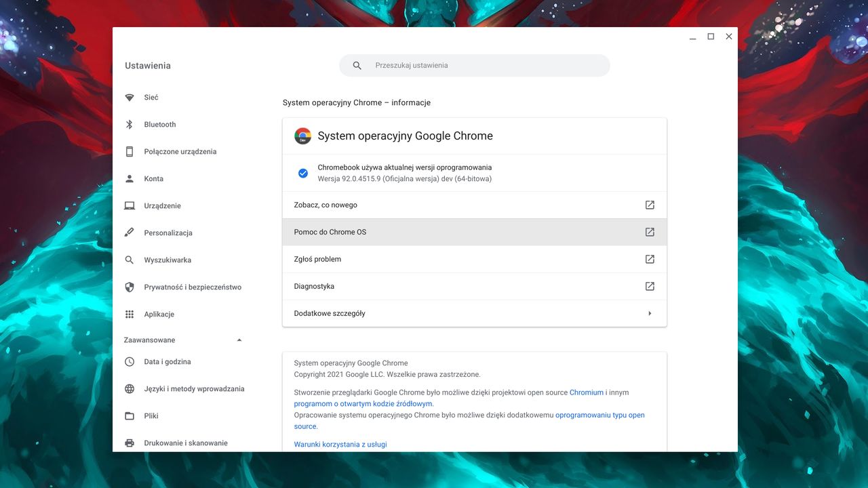Click the clock icon beside Data i godzina
This screenshot has height=488, width=868.
(130, 362)
